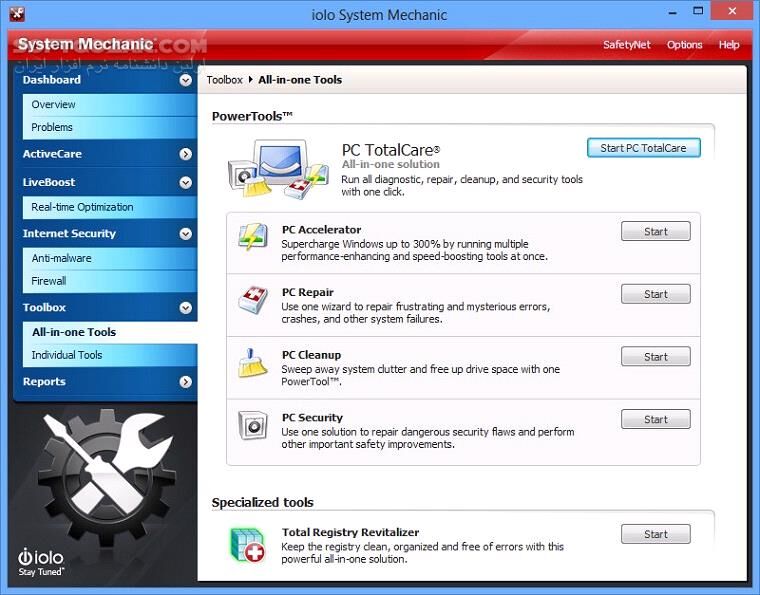Viewport: 760px width, 595px height.
Task: Collapse the Toolbox section chevron
Action: (x=185, y=308)
